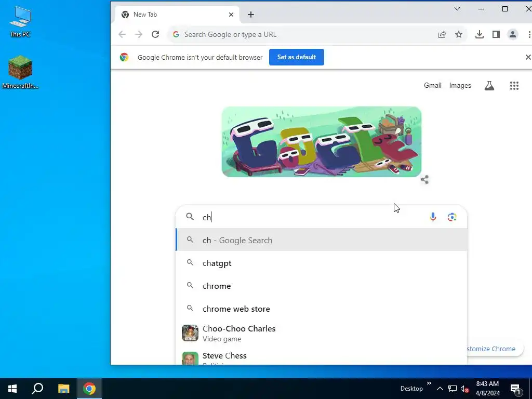This screenshot has height=399, width=532.
Task: Click the Customize Chrome button
Action: [x=495, y=349]
